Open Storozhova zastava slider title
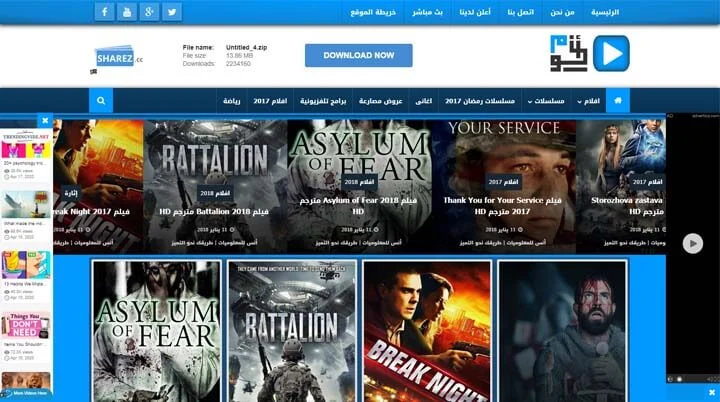 coord(627,206)
